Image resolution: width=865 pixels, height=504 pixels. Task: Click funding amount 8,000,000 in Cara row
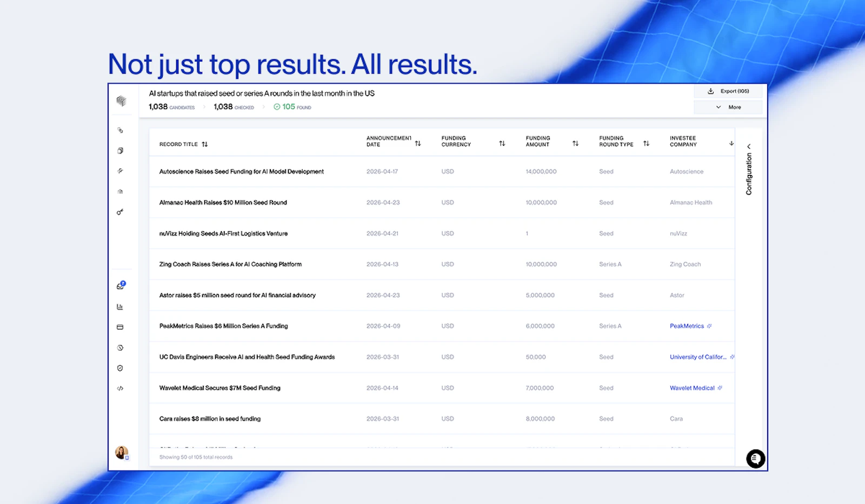(540, 419)
